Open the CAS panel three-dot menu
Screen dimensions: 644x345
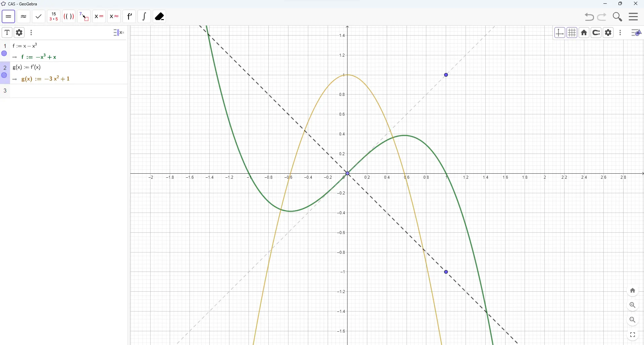[32, 33]
